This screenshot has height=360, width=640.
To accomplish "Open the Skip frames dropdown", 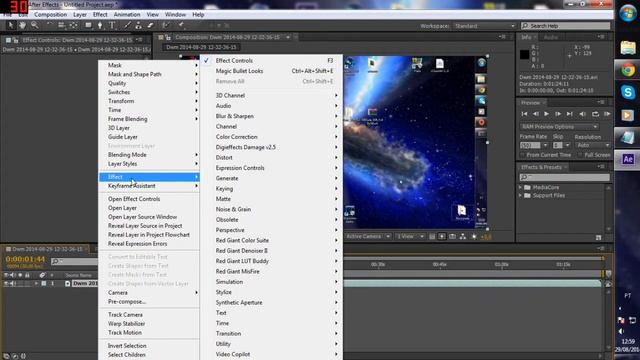I will (567, 145).
